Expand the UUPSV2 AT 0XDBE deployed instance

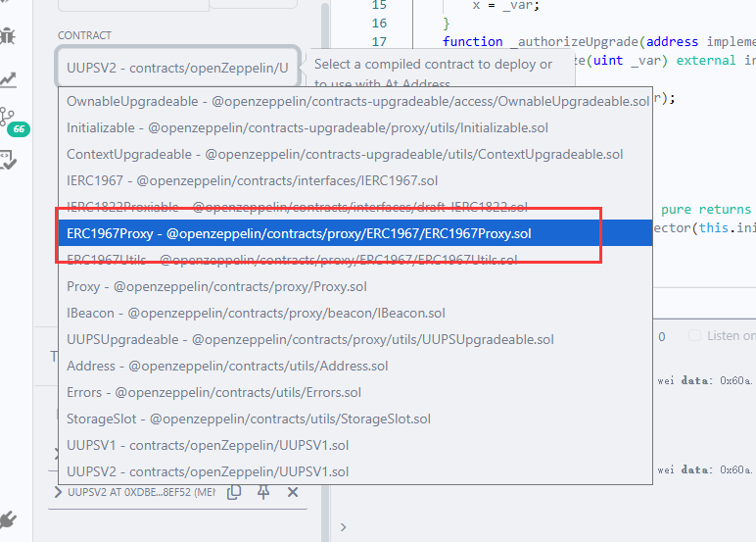59,492
